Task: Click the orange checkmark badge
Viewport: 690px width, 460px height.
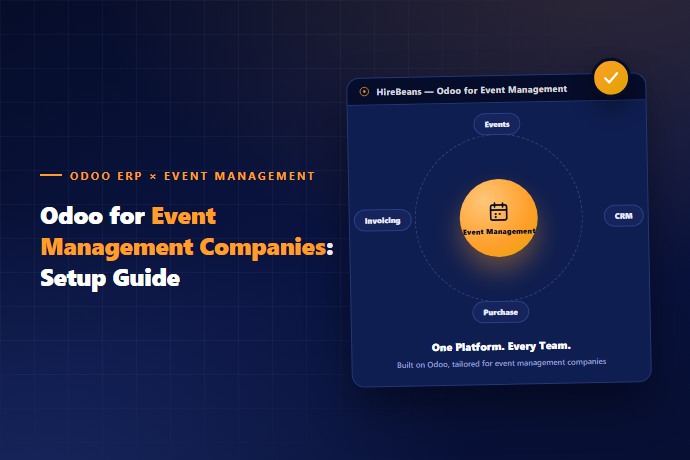Action: point(610,78)
